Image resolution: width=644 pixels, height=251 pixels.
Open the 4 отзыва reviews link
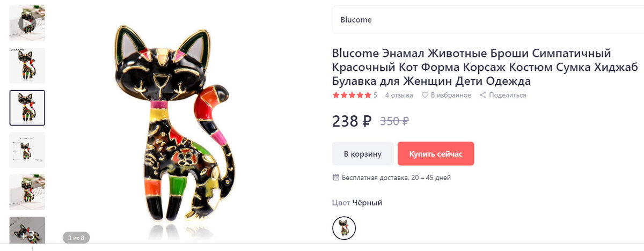[x=399, y=95]
